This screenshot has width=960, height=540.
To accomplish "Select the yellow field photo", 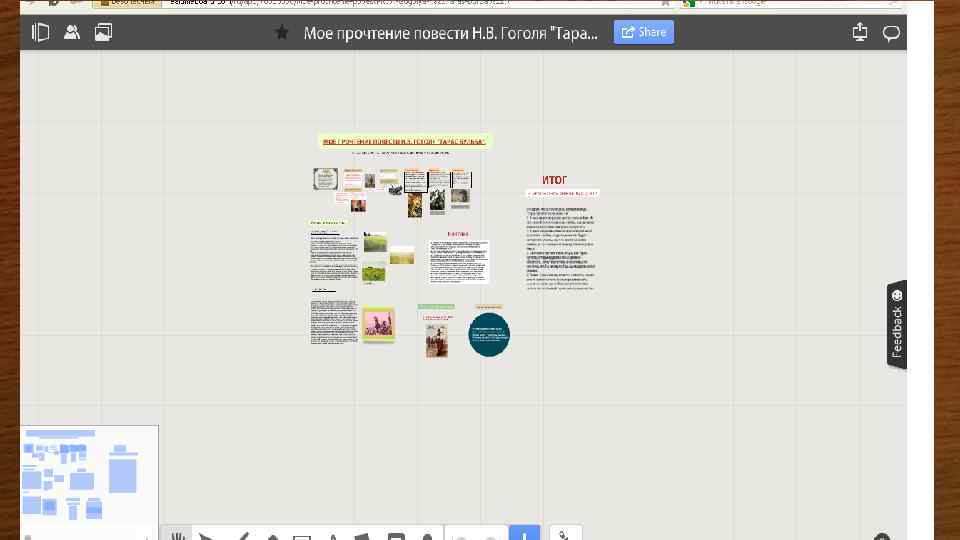I will [x=402, y=255].
